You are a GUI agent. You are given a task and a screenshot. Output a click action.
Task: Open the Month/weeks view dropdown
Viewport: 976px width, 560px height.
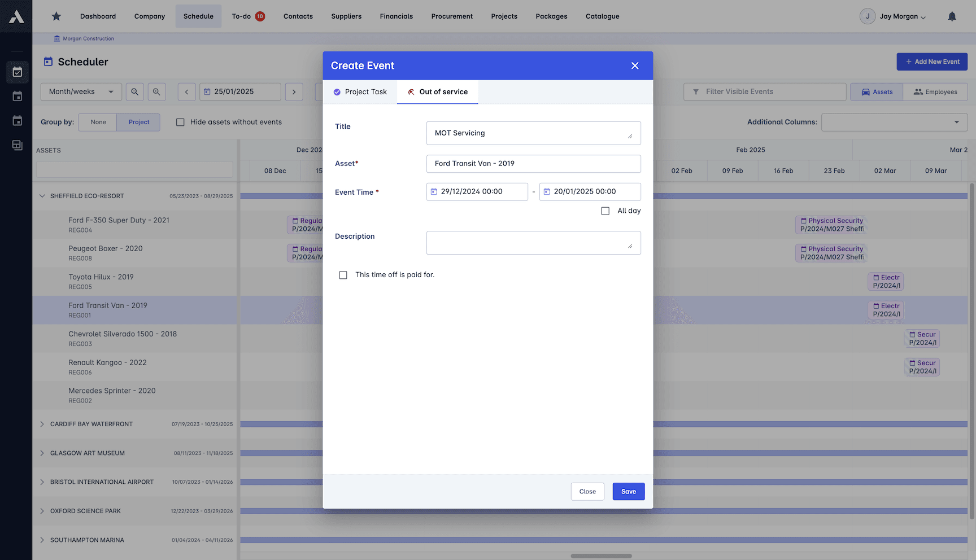pyautogui.click(x=81, y=91)
